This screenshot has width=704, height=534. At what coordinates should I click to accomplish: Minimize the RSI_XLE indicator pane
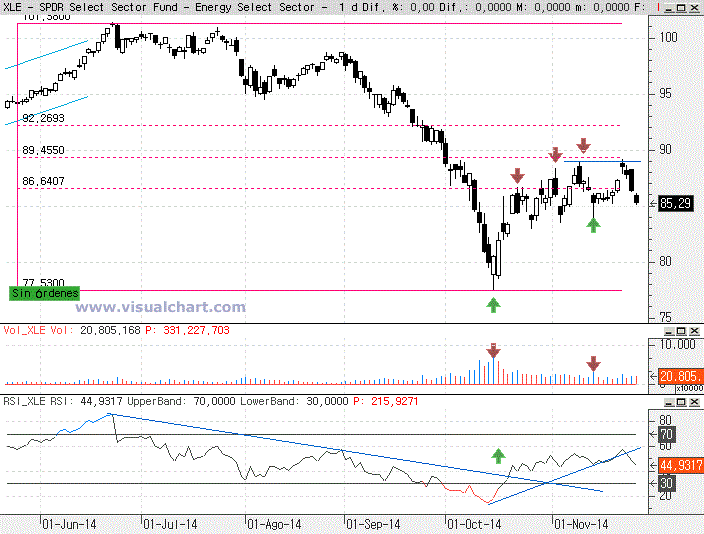(669, 402)
